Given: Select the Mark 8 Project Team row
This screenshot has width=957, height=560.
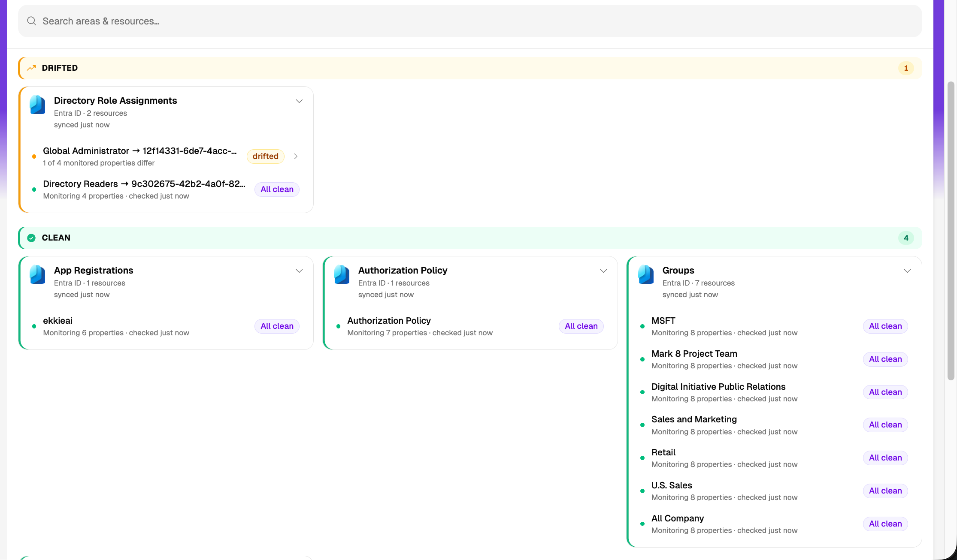Looking at the screenshot, I should pos(775,359).
